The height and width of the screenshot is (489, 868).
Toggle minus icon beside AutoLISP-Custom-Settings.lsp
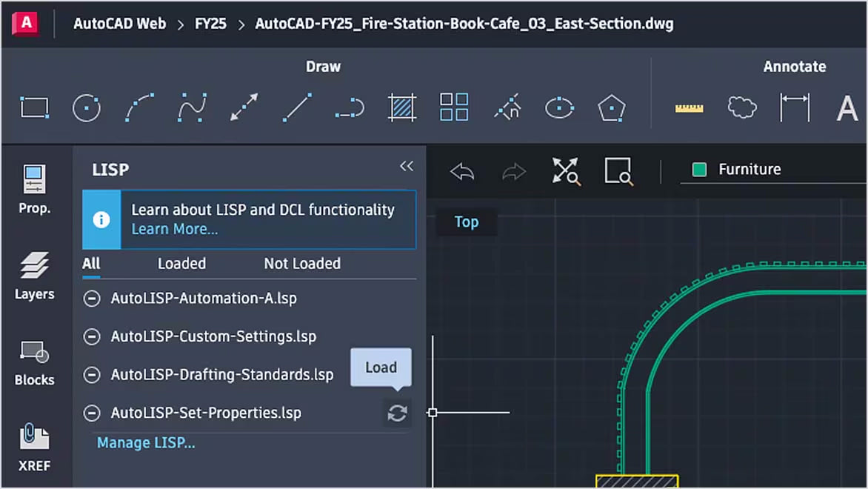pyautogui.click(x=92, y=337)
